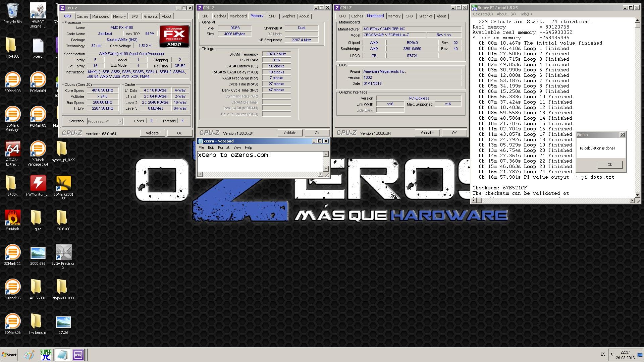Click OK in the CPU tab window
Viewport: 644px width, 362px height.
[x=179, y=133]
